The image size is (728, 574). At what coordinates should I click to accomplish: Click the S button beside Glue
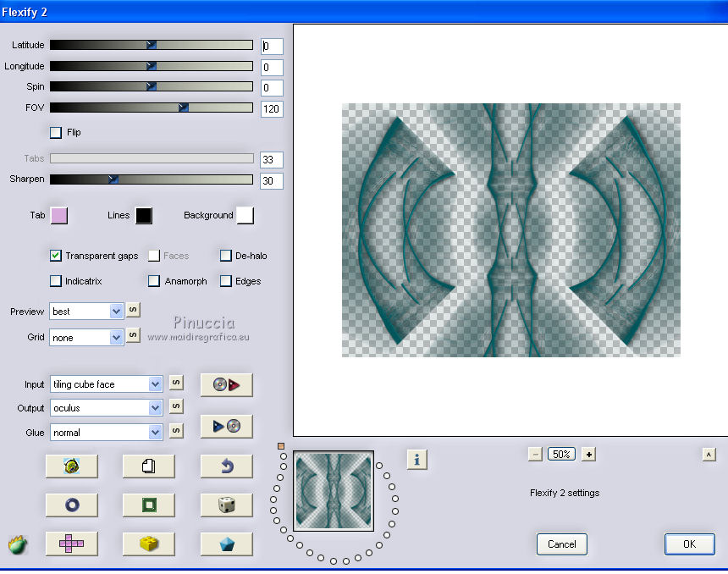(176, 430)
